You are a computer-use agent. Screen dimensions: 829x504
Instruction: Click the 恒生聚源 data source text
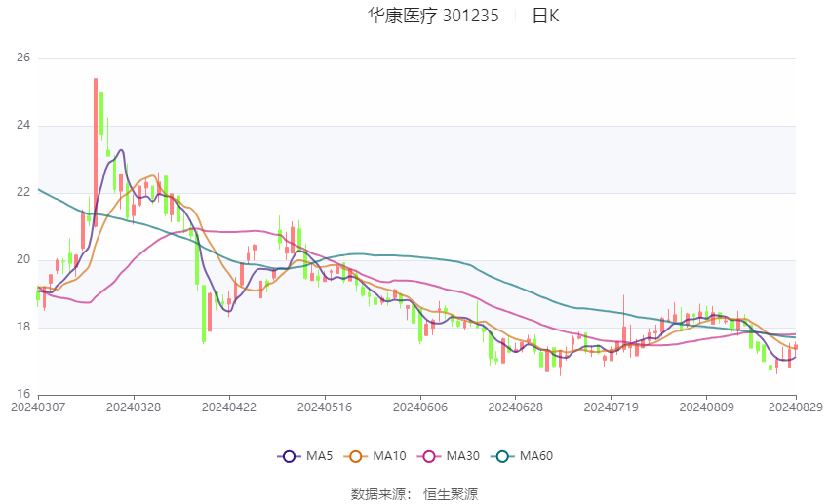click(451, 494)
